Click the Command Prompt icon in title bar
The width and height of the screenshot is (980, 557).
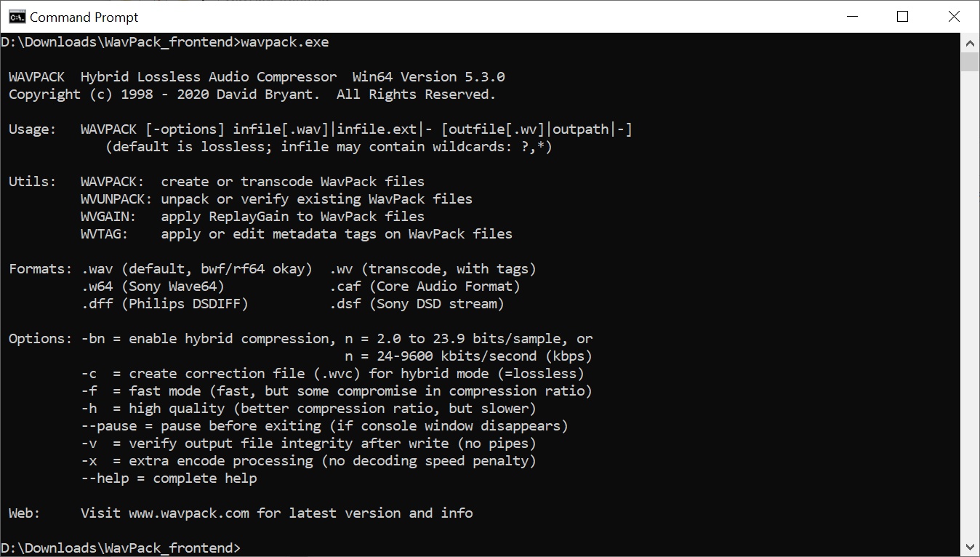pyautogui.click(x=16, y=17)
